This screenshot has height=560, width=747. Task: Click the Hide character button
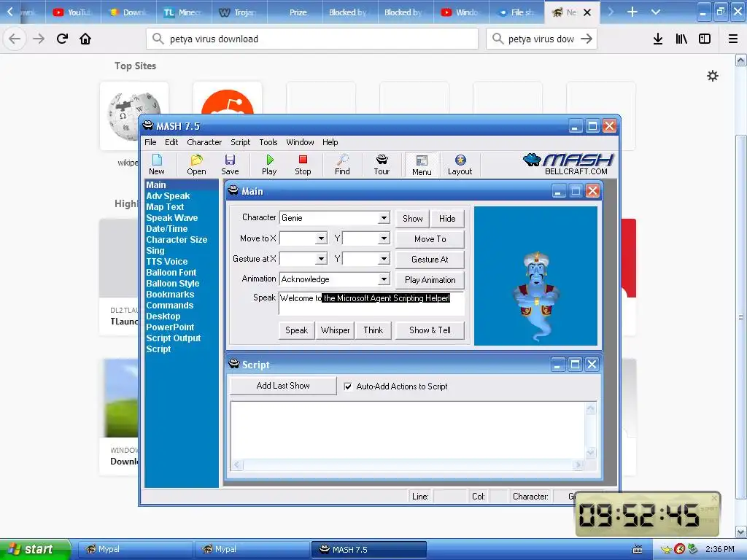pos(447,219)
